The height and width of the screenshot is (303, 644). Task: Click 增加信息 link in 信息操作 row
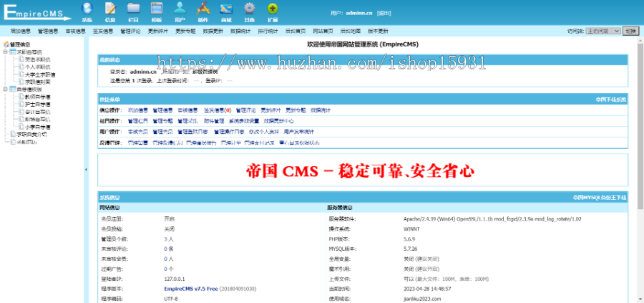[138, 110]
